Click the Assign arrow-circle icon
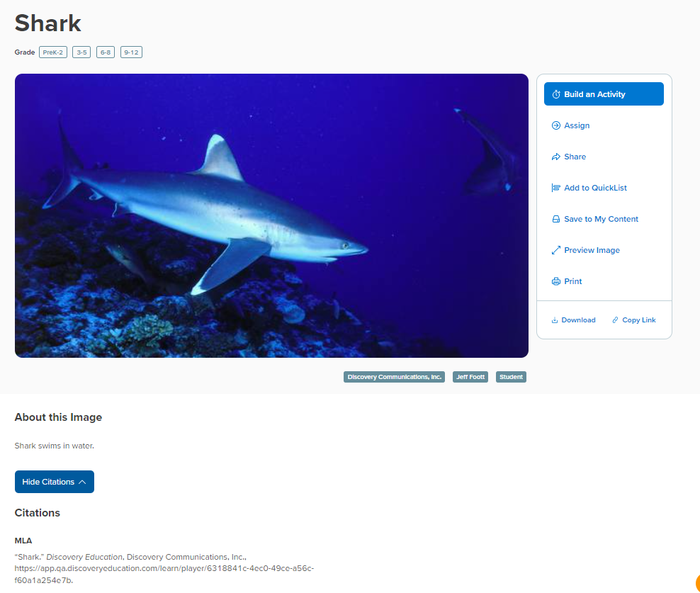Screen dimensions: 700x593 click(x=555, y=125)
